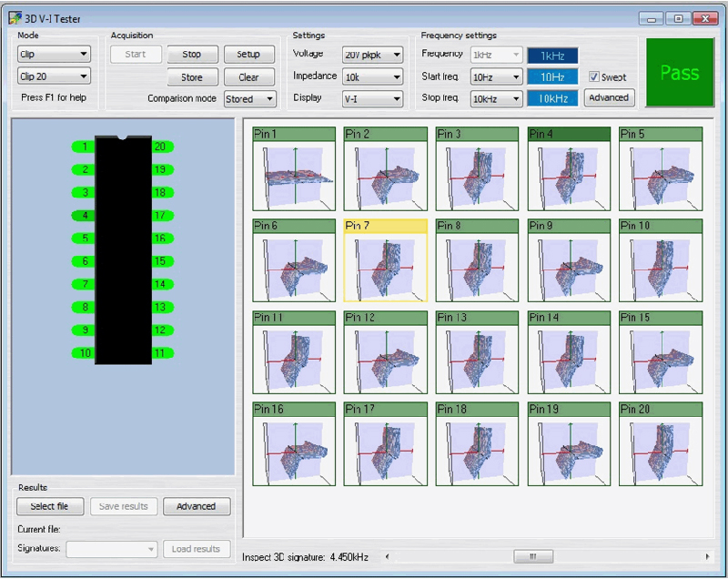Open the Voltage dropdown

372,55
